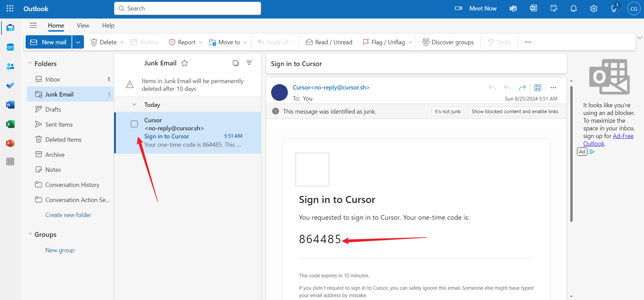Open Teams chat icon in header
The image size is (644, 300).
coord(513,9)
